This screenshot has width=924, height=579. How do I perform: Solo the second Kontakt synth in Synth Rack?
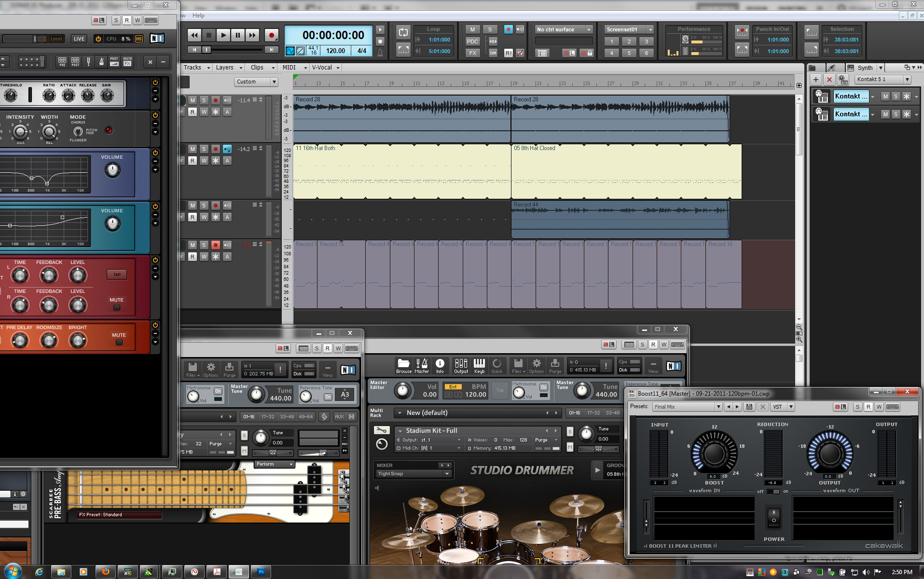point(896,114)
